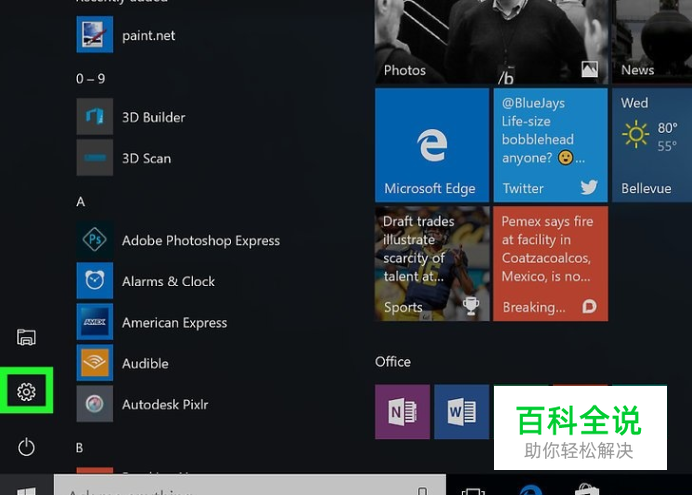The height and width of the screenshot is (495, 692).
Task: Open the OneNote tile
Action: [x=402, y=412]
